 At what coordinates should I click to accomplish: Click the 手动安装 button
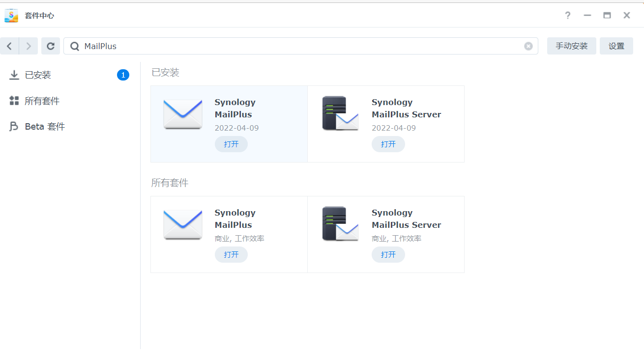(x=572, y=46)
